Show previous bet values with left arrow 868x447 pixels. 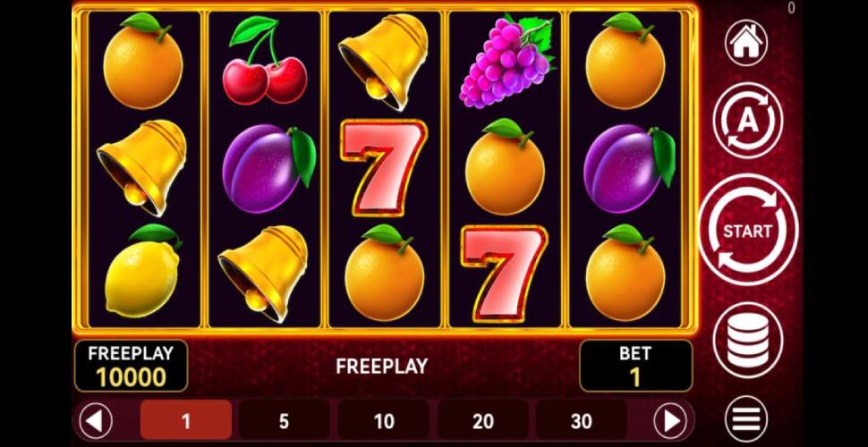pos(96,421)
